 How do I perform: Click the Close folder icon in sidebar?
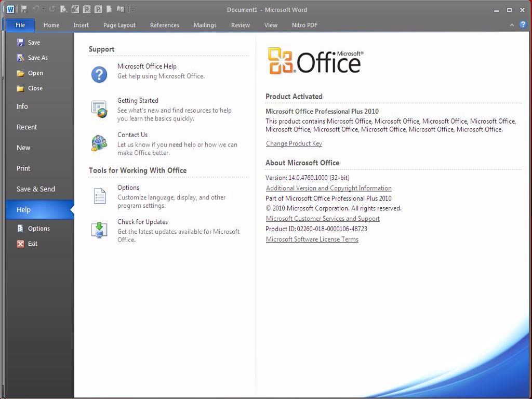[x=21, y=88]
